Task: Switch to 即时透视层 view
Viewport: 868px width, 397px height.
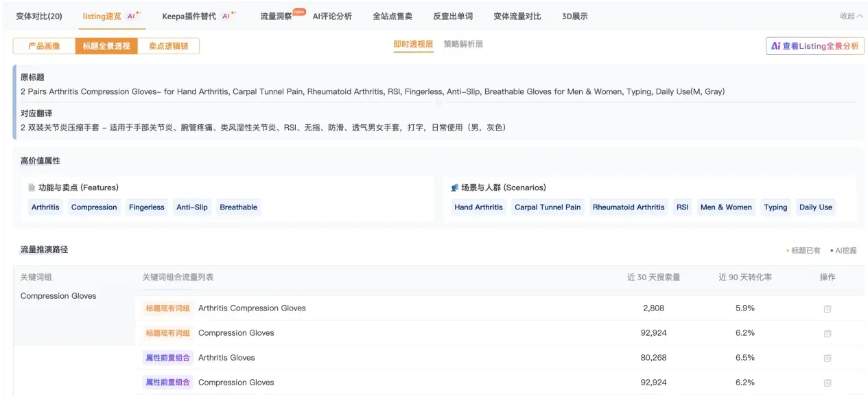Action: pyautogui.click(x=413, y=44)
